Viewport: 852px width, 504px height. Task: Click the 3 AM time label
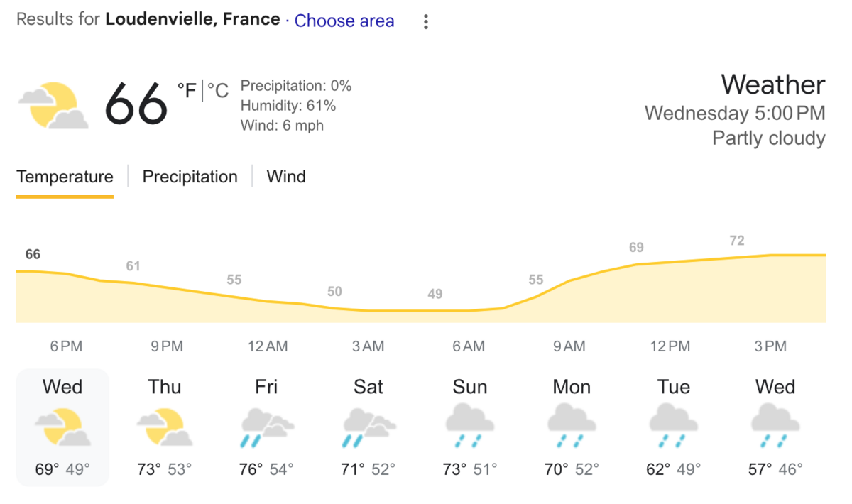tap(368, 346)
